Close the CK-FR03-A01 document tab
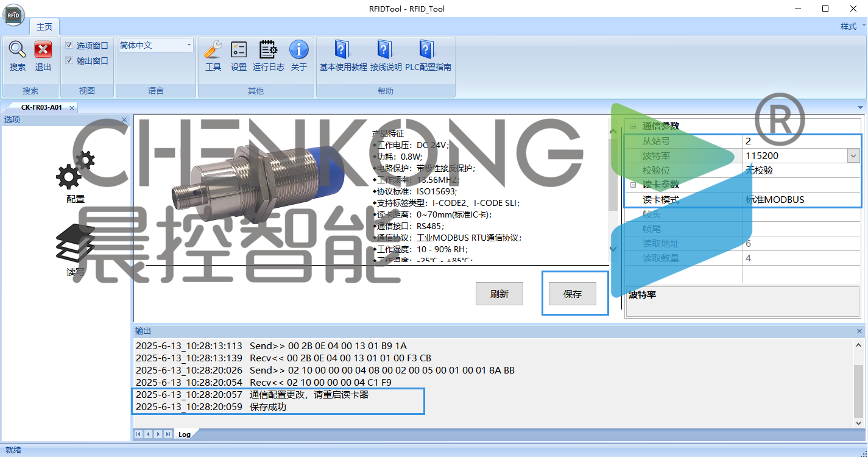Image resolution: width=868 pixels, height=457 pixels. coord(71,108)
